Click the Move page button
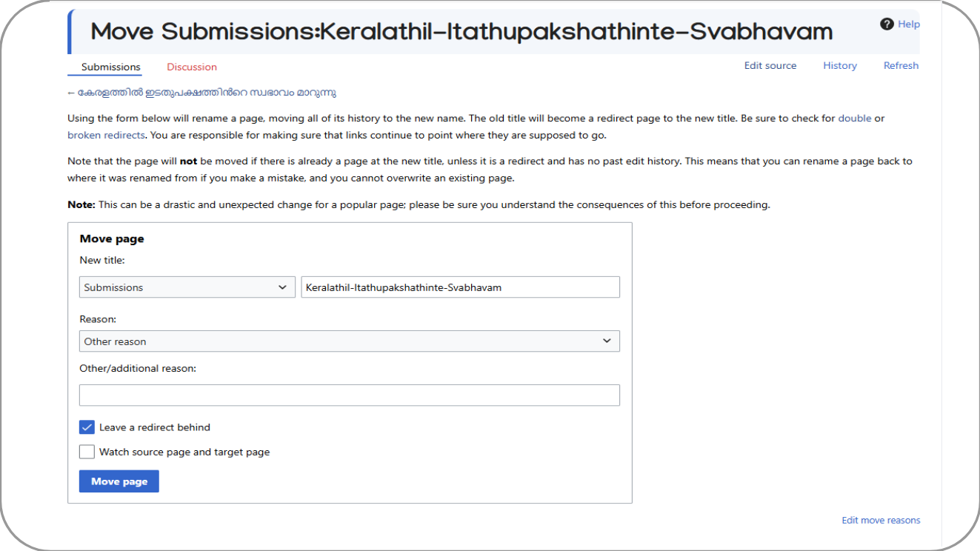 [x=119, y=481]
